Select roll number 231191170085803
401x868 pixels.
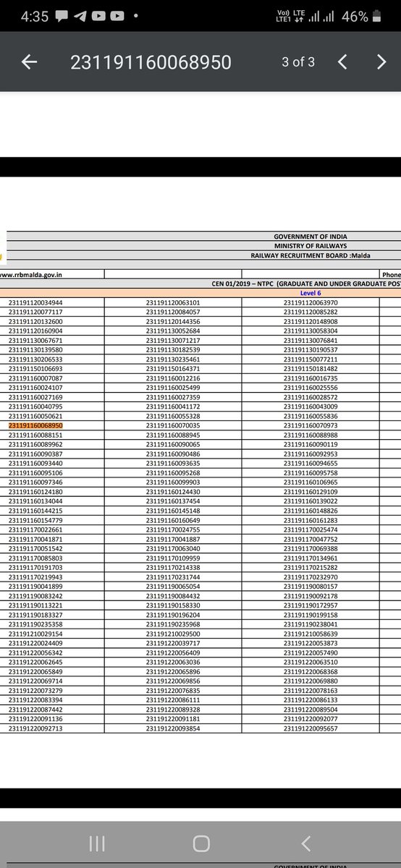tap(35, 558)
